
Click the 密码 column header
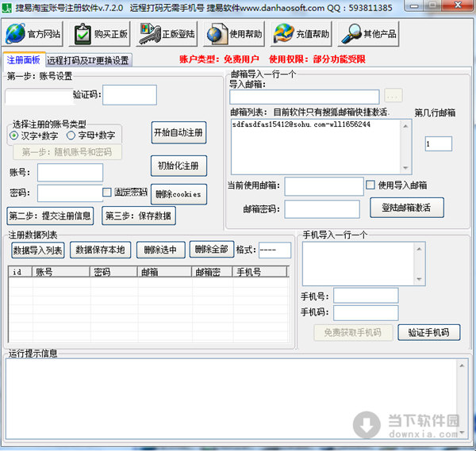(x=113, y=272)
